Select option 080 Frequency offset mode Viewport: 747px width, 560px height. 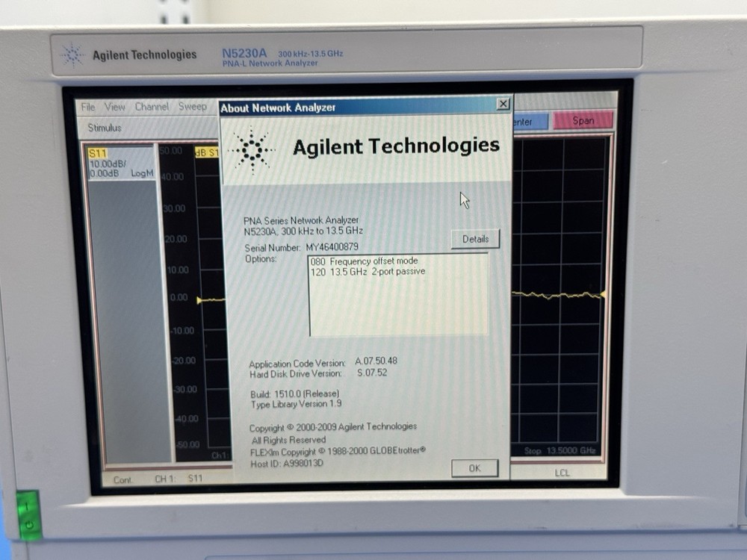pos(365,261)
